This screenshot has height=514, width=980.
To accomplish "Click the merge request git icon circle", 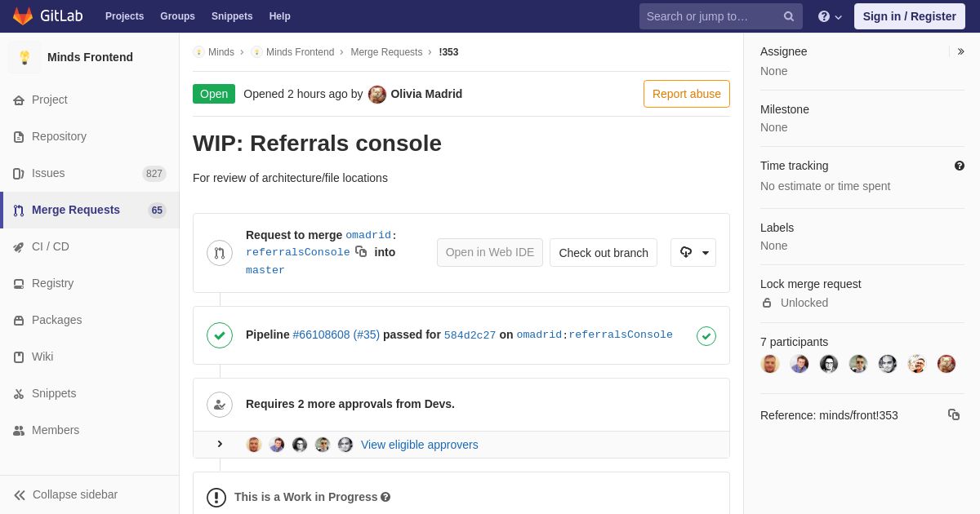I will [220, 253].
